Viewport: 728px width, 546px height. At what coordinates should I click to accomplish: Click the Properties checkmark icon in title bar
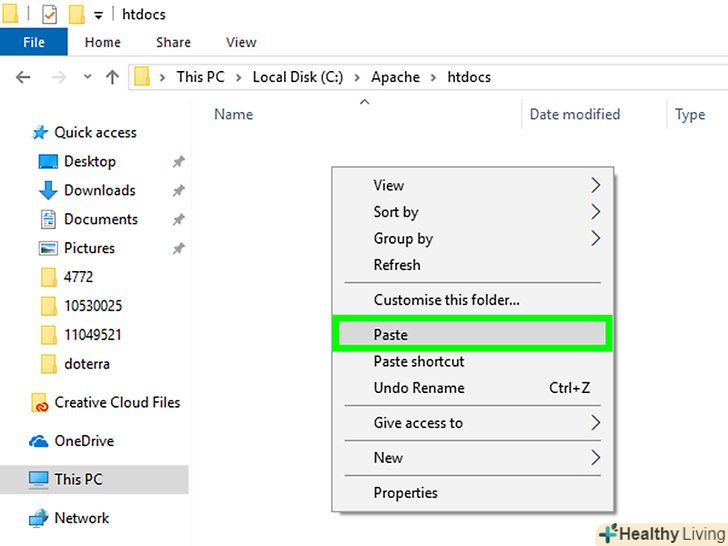click(x=49, y=14)
